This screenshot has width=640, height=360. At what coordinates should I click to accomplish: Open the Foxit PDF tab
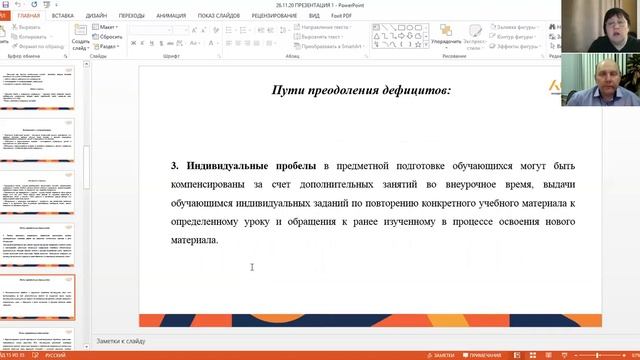pos(341,16)
